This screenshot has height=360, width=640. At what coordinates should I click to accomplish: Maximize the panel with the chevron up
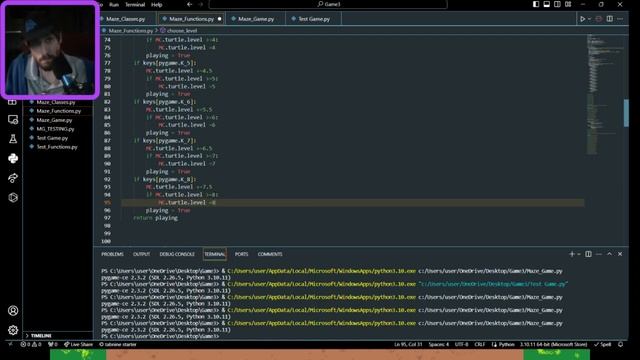(x=609, y=254)
